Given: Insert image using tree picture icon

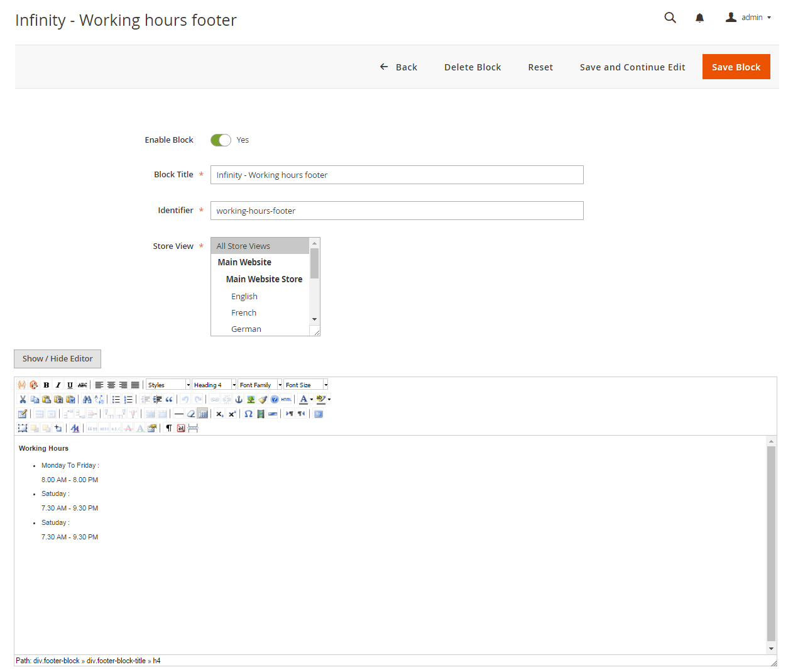Looking at the screenshot, I should [251, 399].
